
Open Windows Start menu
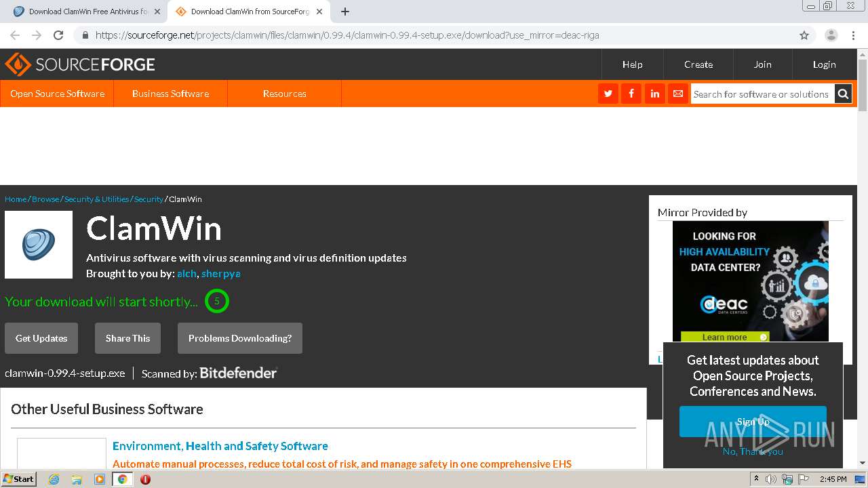[x=18, y=479]
